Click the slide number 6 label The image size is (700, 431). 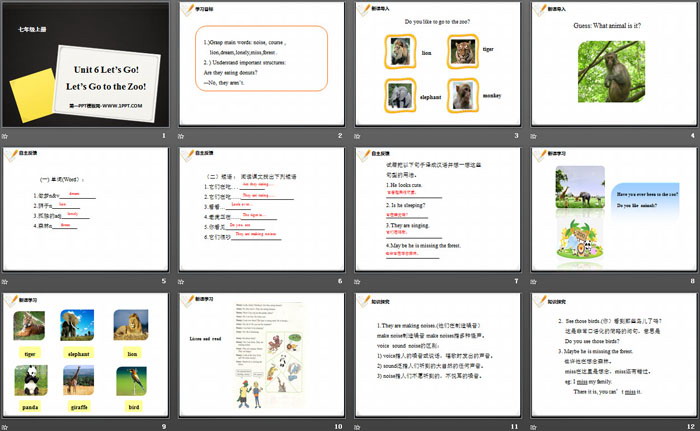(x=340, y=281)
